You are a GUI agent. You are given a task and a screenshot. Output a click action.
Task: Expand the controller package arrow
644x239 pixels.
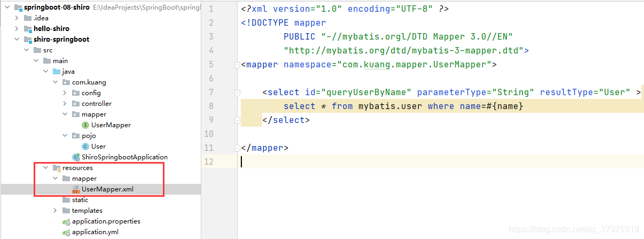(64, 104)
